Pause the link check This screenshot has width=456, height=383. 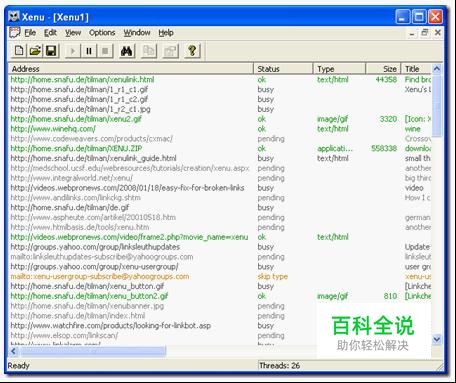coord(89,51)
